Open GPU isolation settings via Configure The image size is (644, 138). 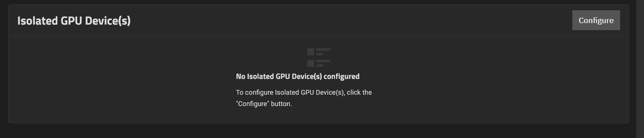pyautogui.click(x=596, y=20)
